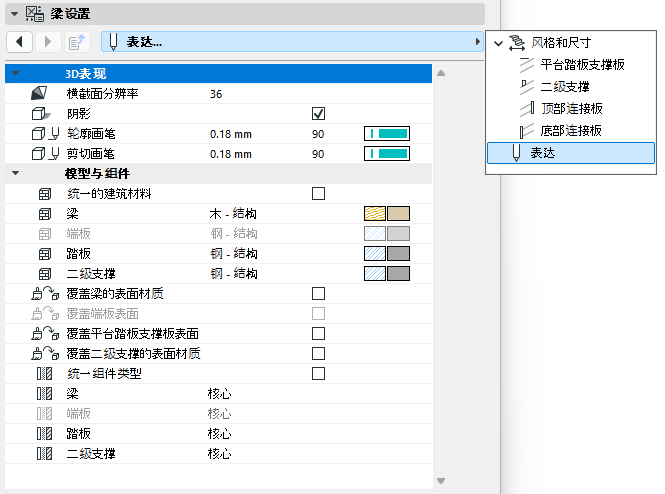This screenshot has width=665, height=494.
Task: Click the 梁 木 - 结构 material name
Action: coord(233,214)
